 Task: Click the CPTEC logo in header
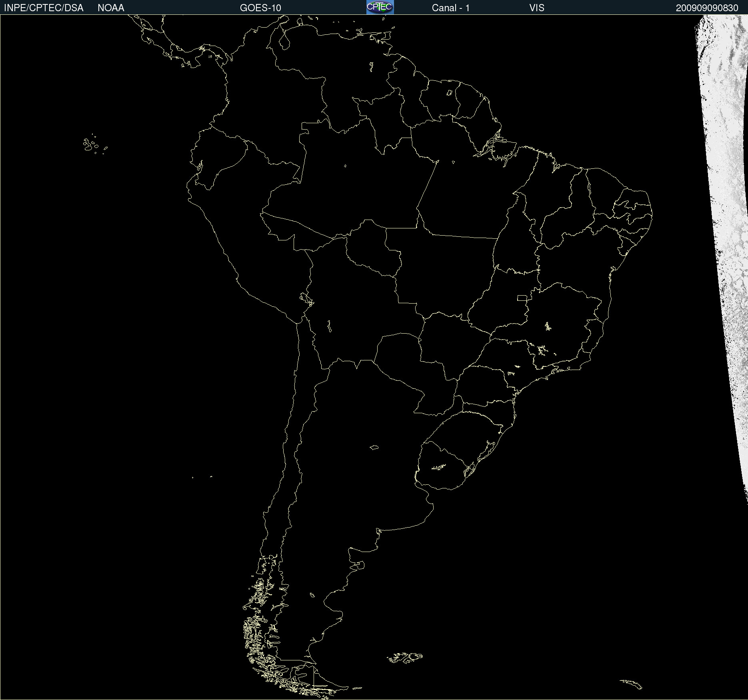[x=380, y=7]
